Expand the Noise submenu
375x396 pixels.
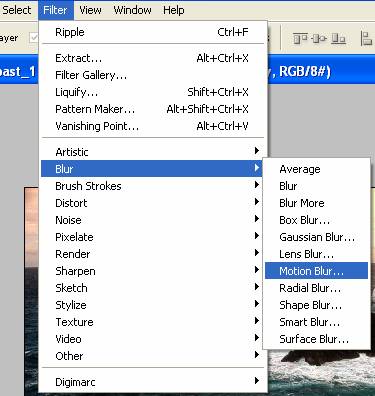(153, 220)
